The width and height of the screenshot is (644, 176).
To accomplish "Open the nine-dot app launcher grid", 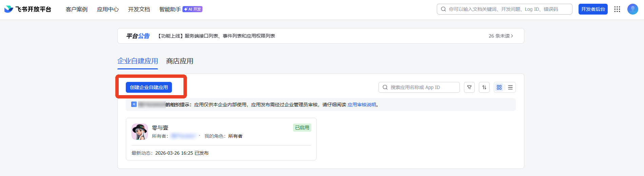I will point(617,9).
